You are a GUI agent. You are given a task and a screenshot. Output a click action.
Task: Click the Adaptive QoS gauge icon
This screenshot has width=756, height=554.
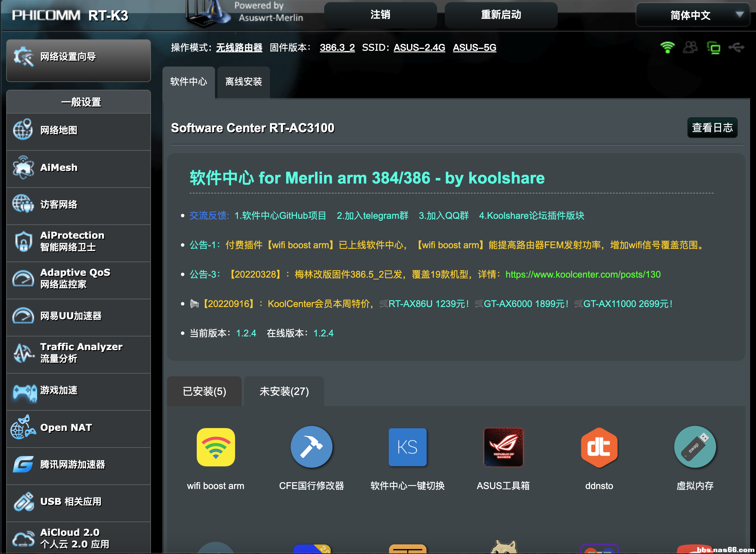23,278
